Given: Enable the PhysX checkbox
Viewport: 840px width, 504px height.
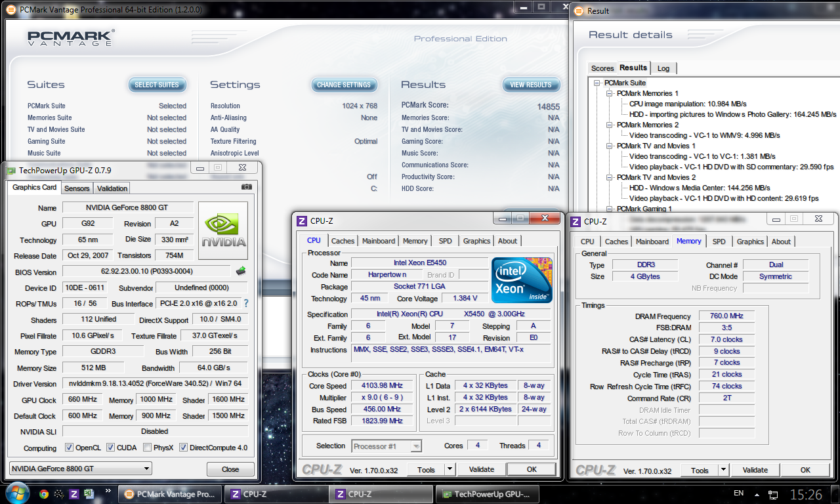Looking at the screenshot, I should (x=147, y=448).
